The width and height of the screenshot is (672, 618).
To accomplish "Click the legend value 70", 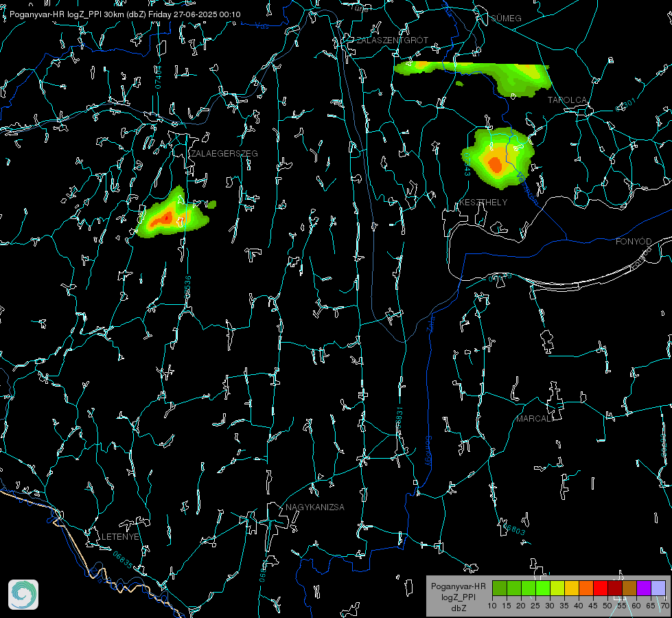I will (x=665, y=606).
